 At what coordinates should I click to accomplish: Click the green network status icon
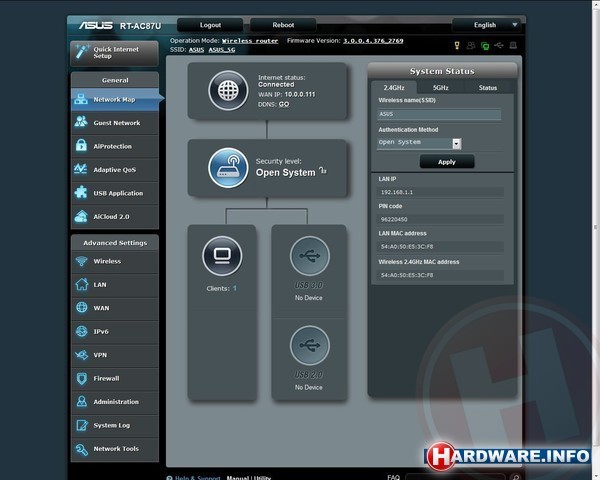pos(485,46)
